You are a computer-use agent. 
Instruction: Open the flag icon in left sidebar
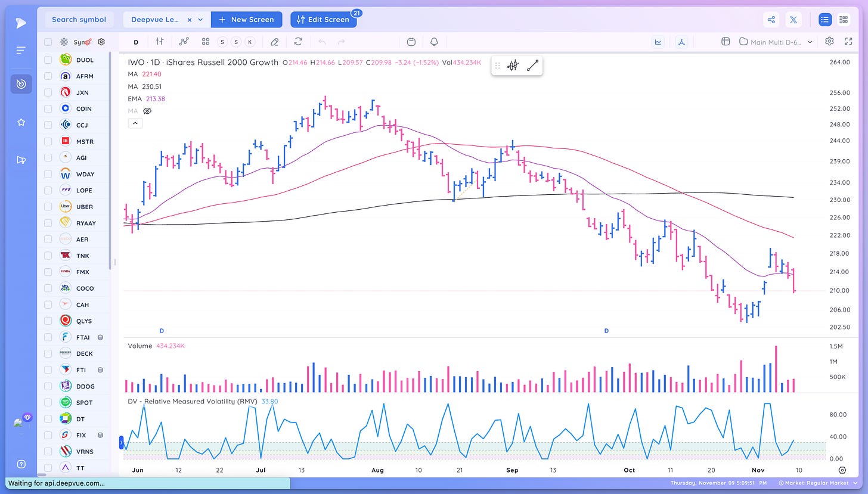coord(21,160)
